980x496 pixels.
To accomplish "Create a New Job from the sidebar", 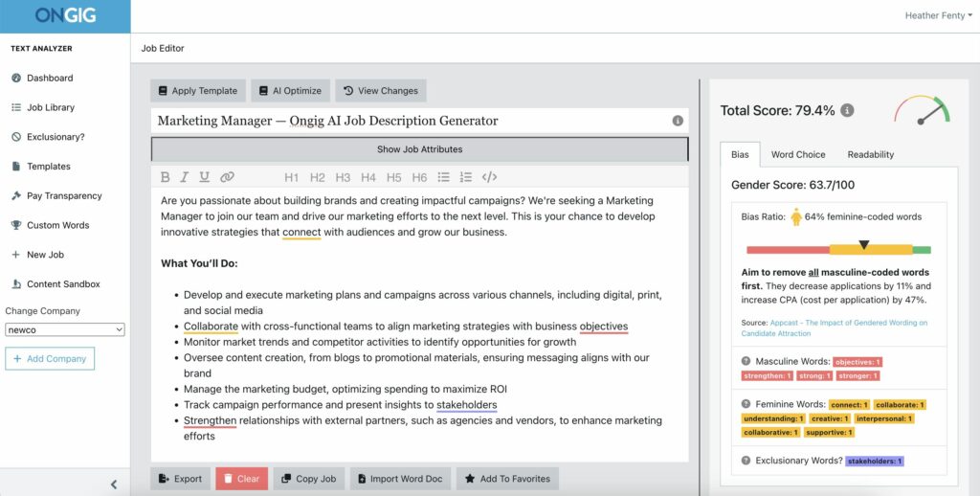I will 37,255.
